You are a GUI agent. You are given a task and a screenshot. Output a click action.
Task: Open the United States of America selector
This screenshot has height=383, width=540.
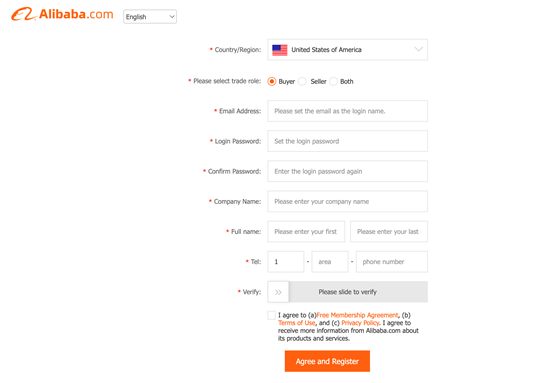coord(347,50)
